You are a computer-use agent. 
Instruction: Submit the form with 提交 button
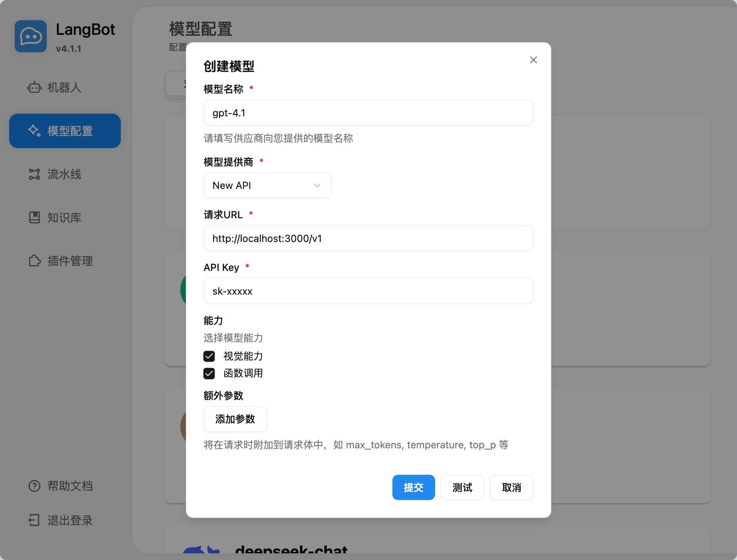tap(413, 488)
